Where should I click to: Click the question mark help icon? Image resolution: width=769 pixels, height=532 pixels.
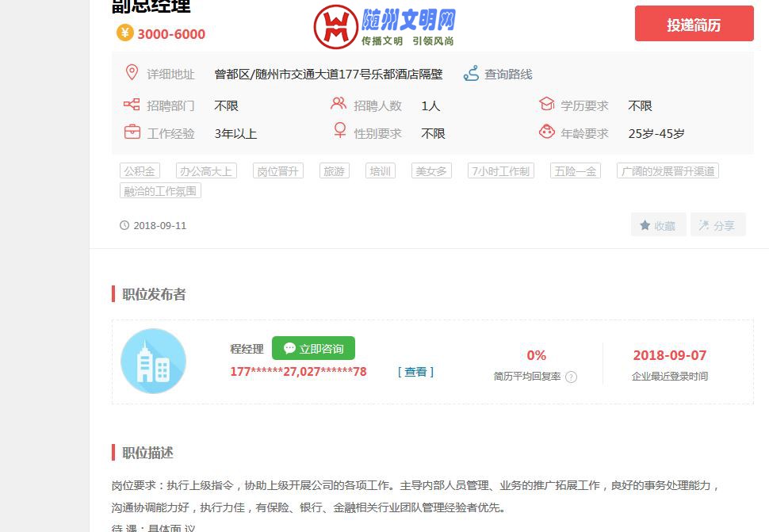[571, 377]
